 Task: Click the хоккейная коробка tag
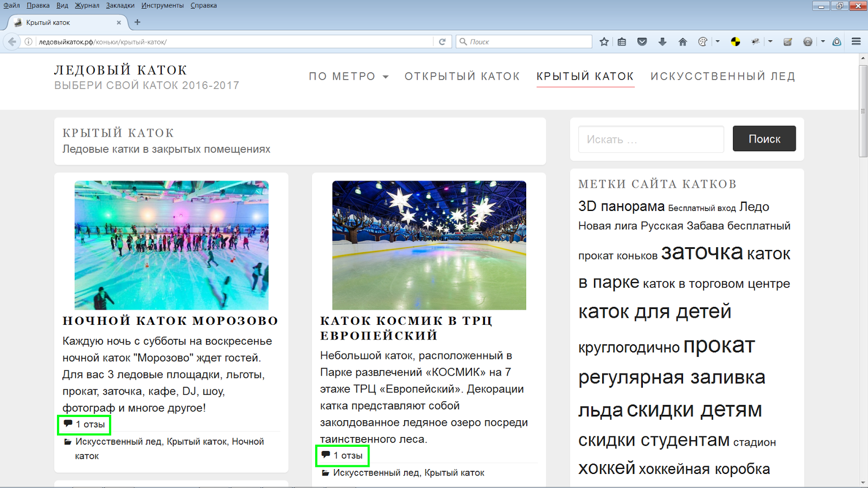coord(704,469)
